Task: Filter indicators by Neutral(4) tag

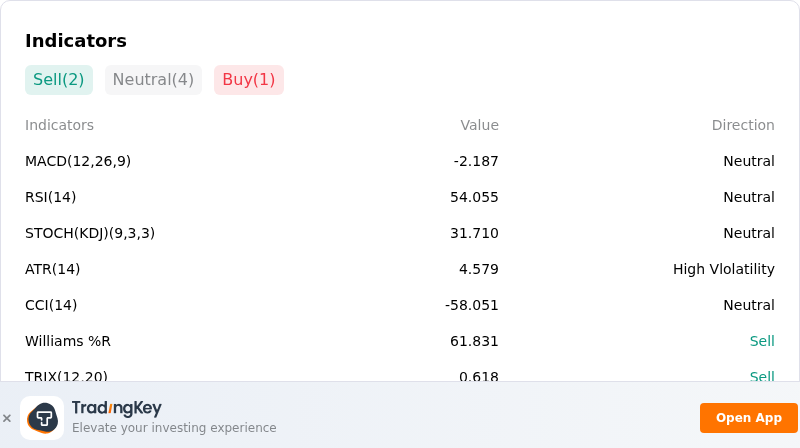Action: (153, 80)
